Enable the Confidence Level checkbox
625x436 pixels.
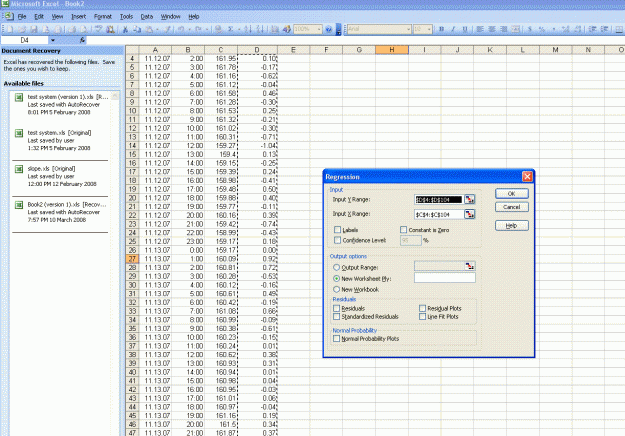pyautogui.click(x=338, y=240)
